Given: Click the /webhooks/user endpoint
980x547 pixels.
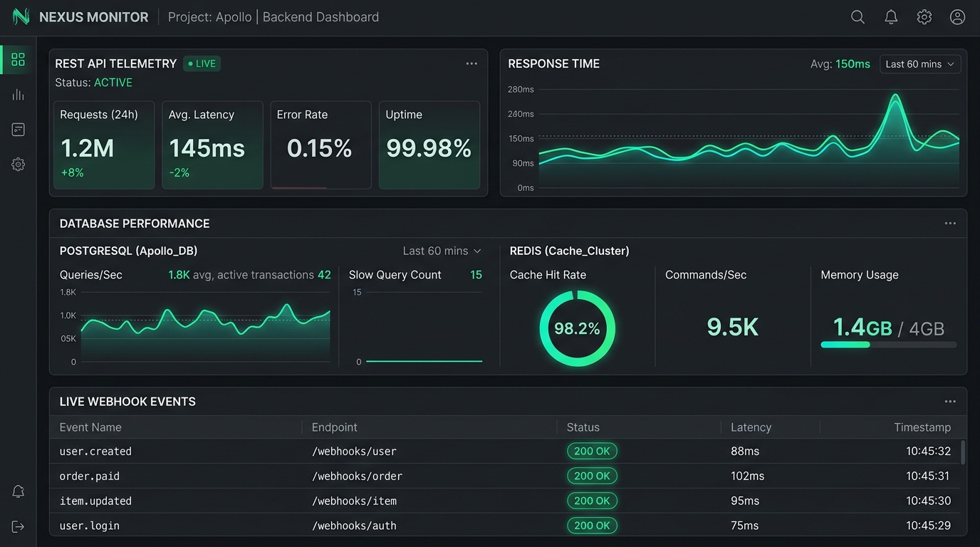Looking at the screenshot, I should (x=354, y=451).
